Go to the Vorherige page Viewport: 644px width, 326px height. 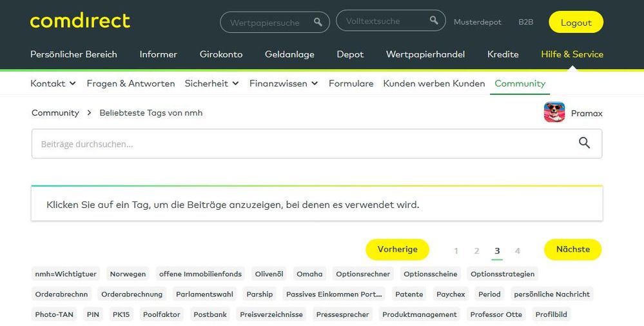[x=397, y=249]
